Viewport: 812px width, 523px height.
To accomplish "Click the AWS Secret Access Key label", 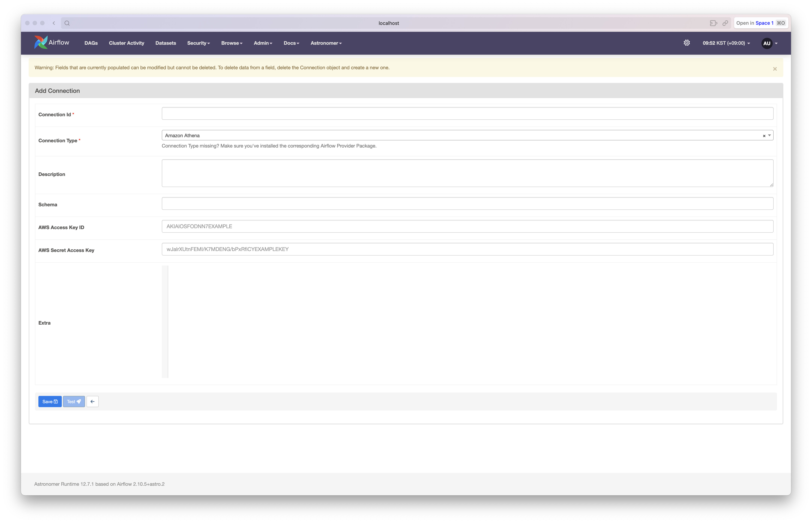I will click(66, 250).
